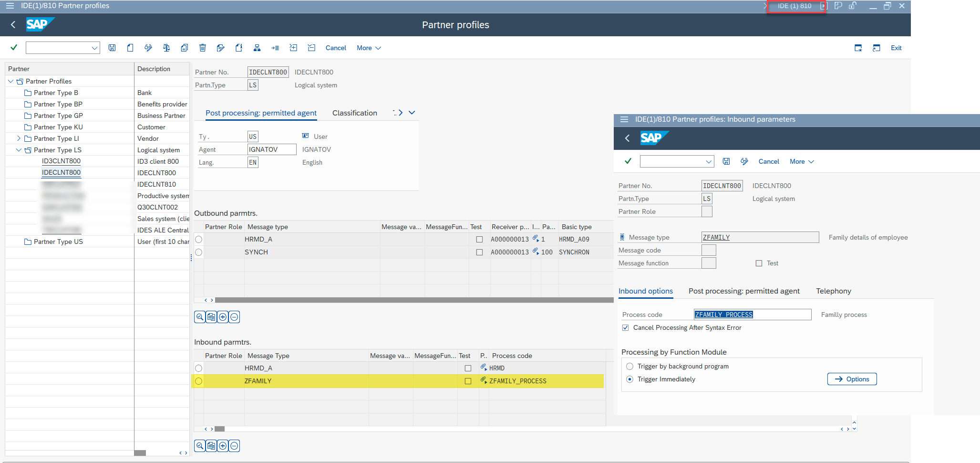Collapse the Partner Type LS tree node

coord(19,150)
